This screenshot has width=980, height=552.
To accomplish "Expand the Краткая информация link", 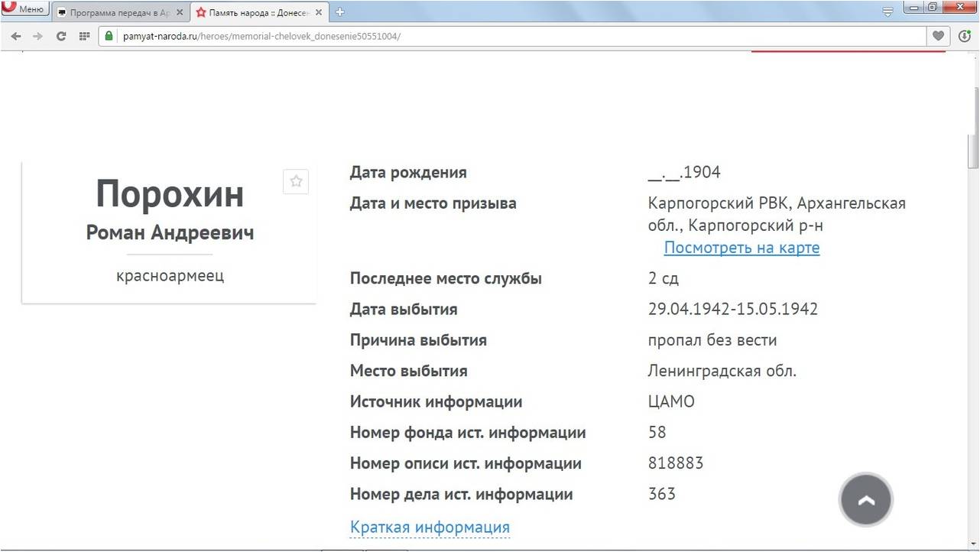I will pyautogui.click(x=430, y=528).
